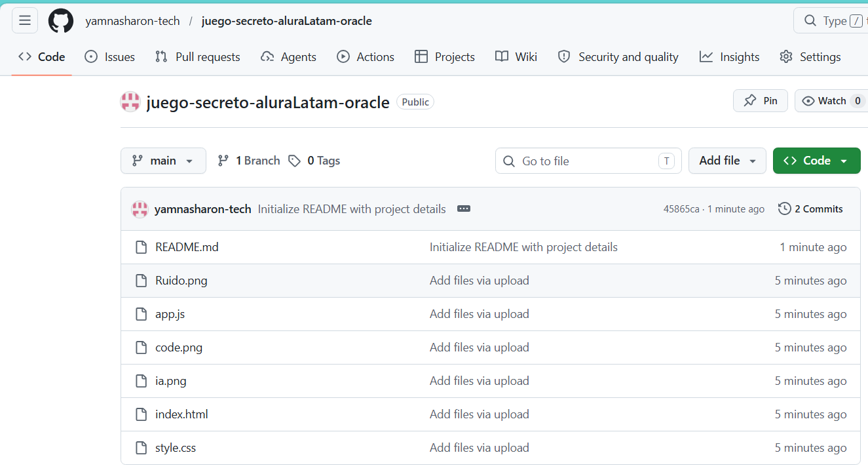
Task: Open the Pull requests tab
Action: pos(197,57)
